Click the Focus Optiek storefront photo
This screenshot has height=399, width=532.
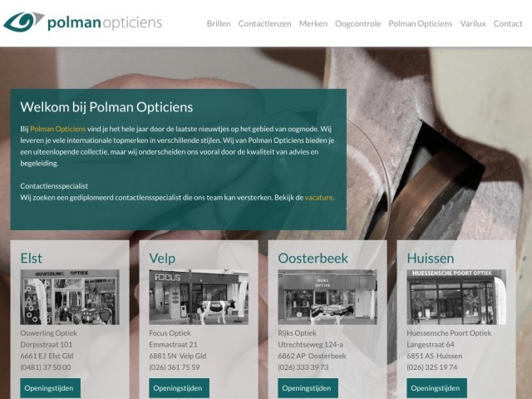[199, 298]
